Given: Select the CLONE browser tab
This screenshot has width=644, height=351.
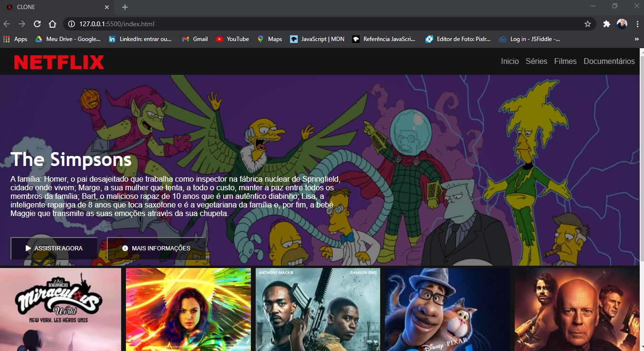Looking at the screenshot, I should (x=57, y=7).
